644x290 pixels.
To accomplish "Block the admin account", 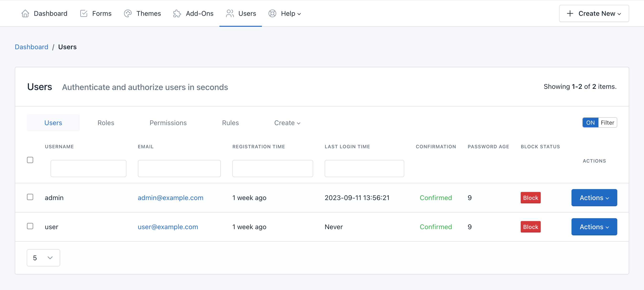I will coord(530,197).
